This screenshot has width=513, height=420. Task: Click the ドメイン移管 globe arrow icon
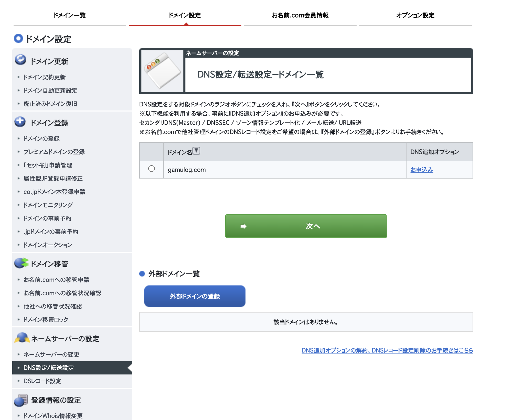pyautogui.click(x=21, y=263)
